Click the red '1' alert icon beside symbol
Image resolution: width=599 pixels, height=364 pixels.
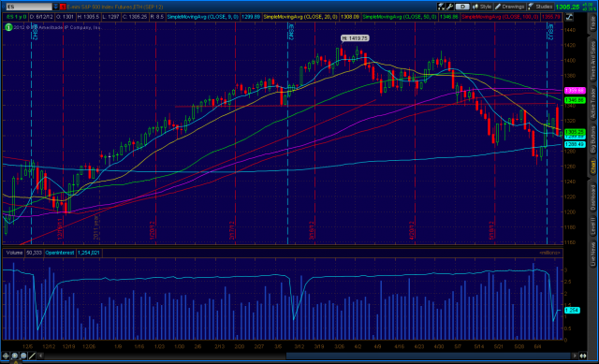coord(63,7)
